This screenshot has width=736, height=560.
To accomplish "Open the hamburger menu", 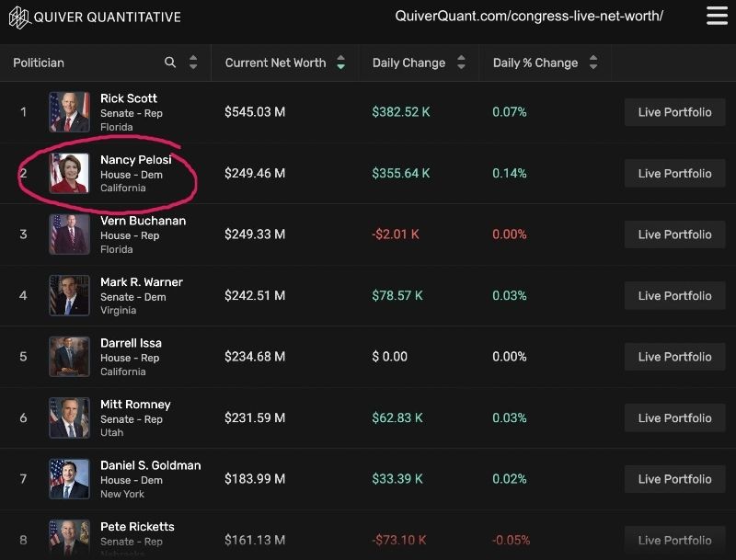I will point(717,16).
